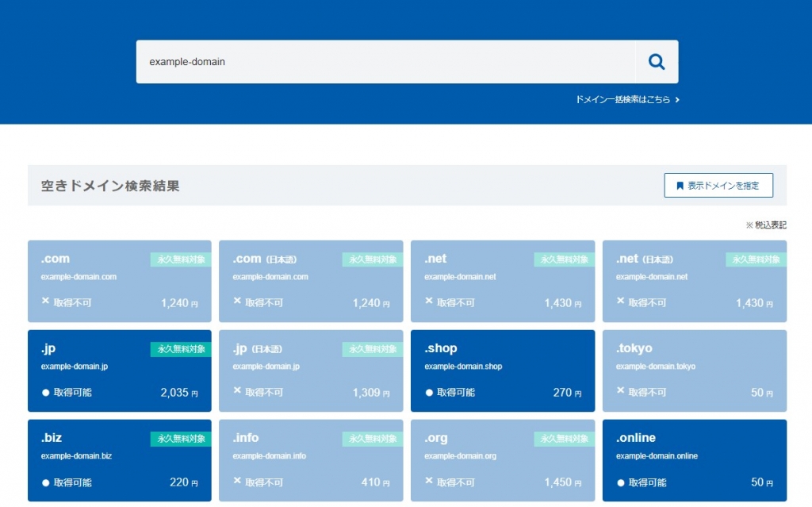Click the X unavailable icon on .org card
The width and height of the screenshot is (812, 507).
tap(429, 481)
